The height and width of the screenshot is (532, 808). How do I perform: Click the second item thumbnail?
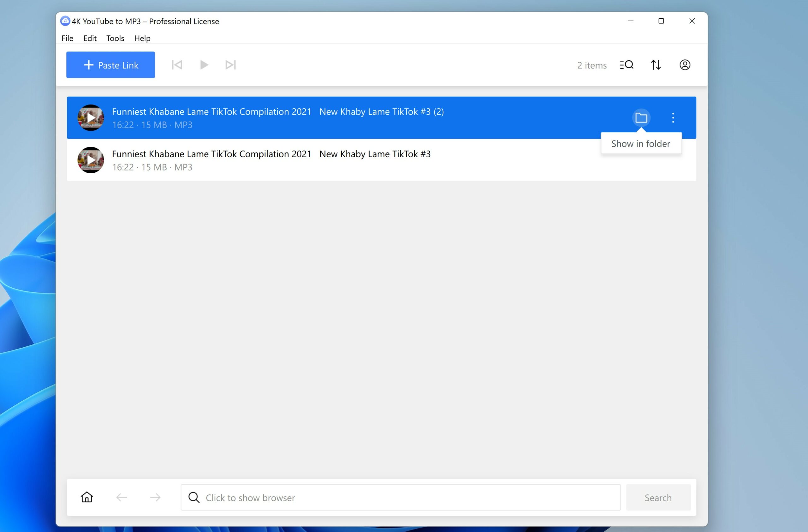pyautogui.click(x=91, y=160)
